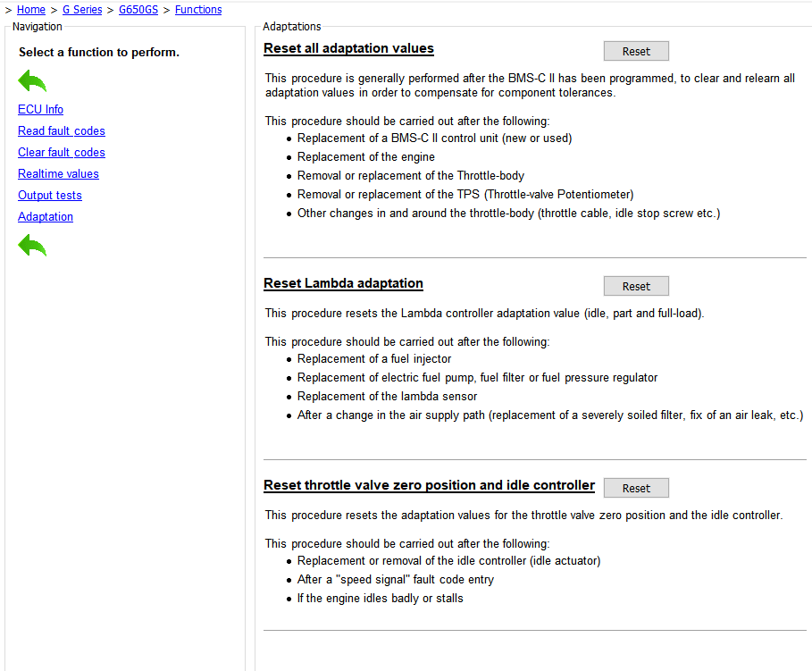Click 'Replacement of the lambda sensor' bullet
The height and width of the screenshot is (671, 812).
pyautogui.click(x=388, y=397)
